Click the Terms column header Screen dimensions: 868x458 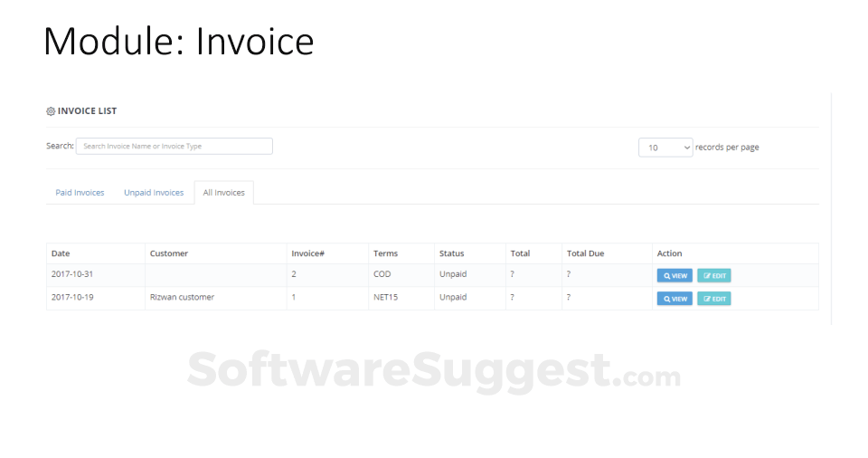[385, 253]
